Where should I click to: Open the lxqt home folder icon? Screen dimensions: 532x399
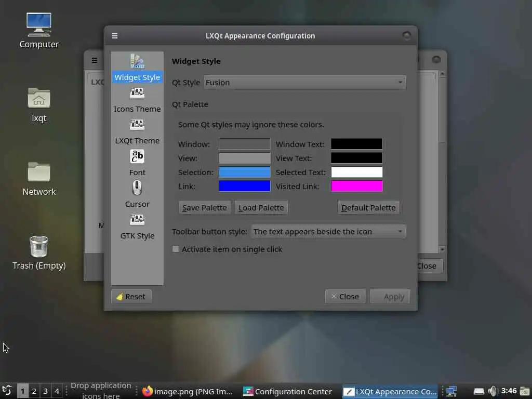point(39,105)
